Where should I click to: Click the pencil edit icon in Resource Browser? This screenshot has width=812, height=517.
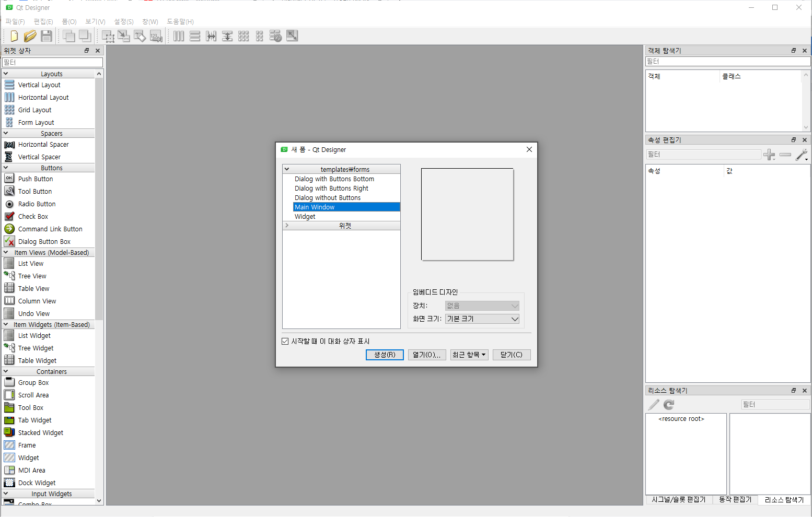[x=653, y=404]
